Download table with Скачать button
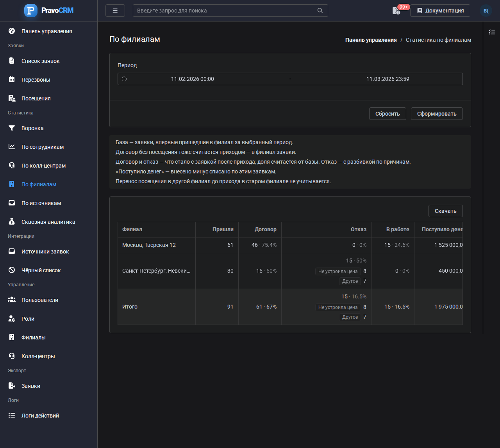The width and height of the screenshot is (500, 448). click(446, 211)
